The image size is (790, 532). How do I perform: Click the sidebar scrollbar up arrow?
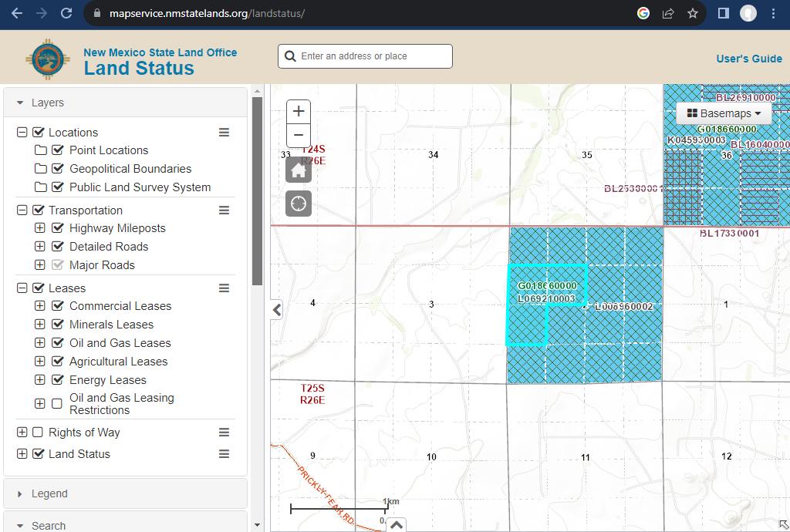click(x=257, y=91)
